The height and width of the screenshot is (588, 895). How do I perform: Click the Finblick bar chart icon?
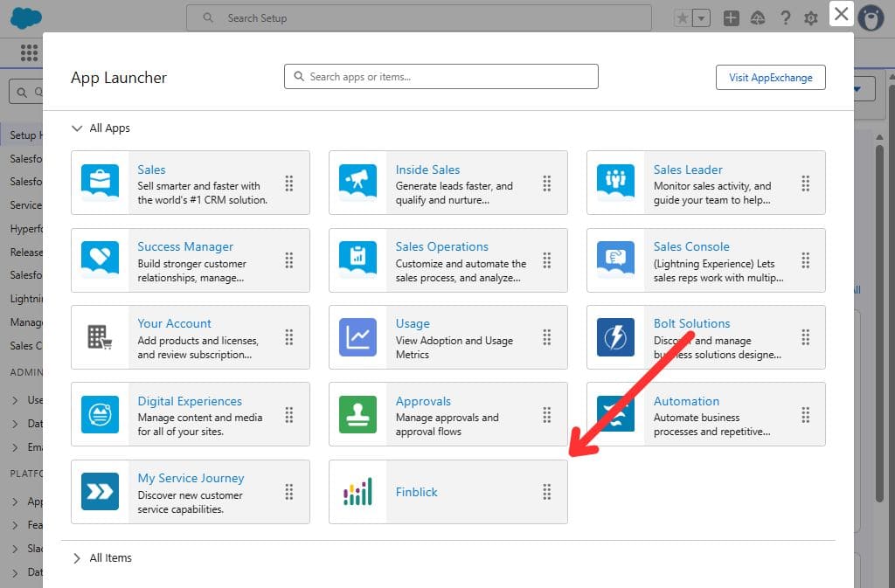[357, 491]
